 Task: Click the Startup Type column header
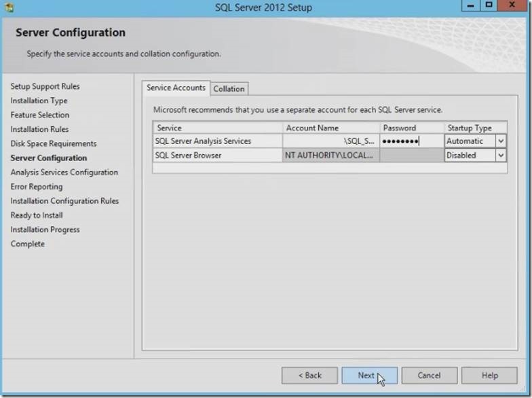point(476,128)
